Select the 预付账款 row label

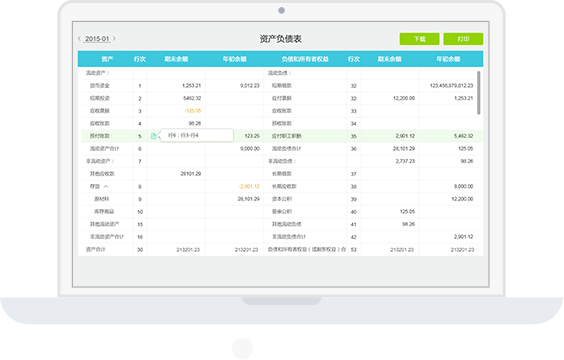pos(100,136)
